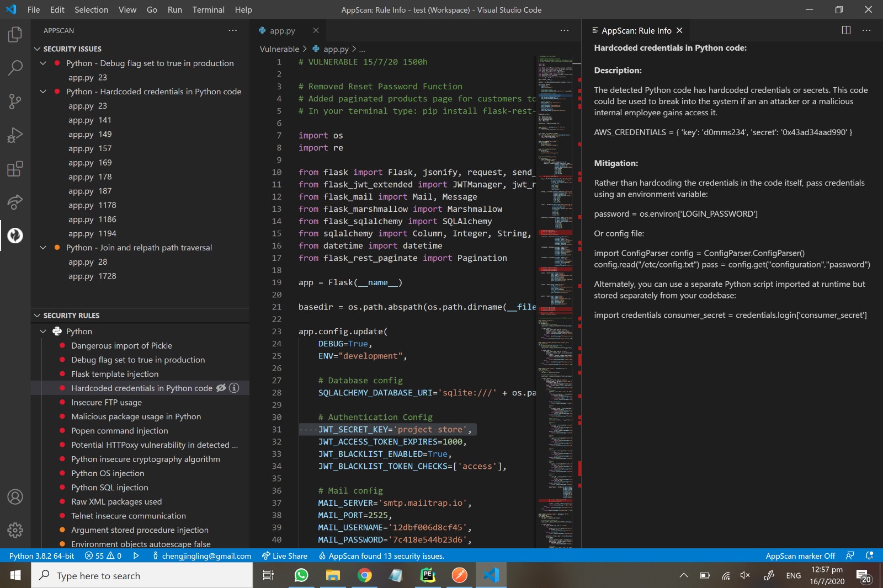Select the app.py 1728 issue entry
This screenshot has height=588, width=883.
click(140, 276)
